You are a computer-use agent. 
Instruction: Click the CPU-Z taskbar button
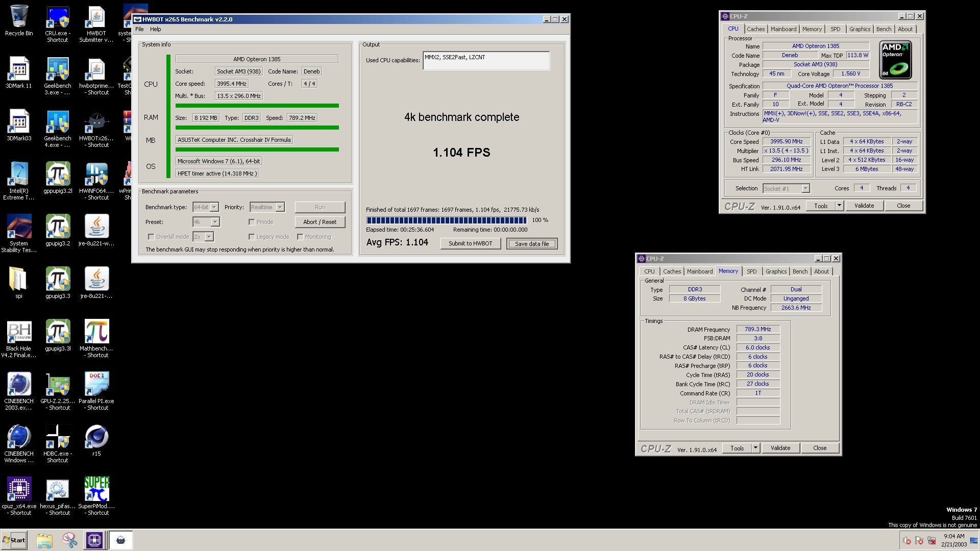94,540
